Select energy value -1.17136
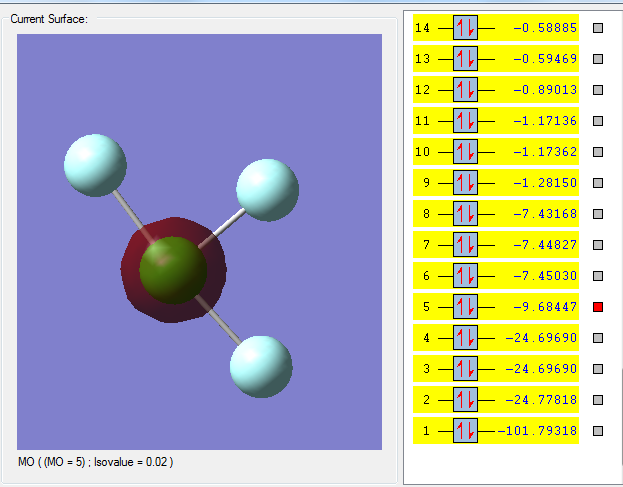The width and height of the screenshot is (623, 487). pos(545,121)
